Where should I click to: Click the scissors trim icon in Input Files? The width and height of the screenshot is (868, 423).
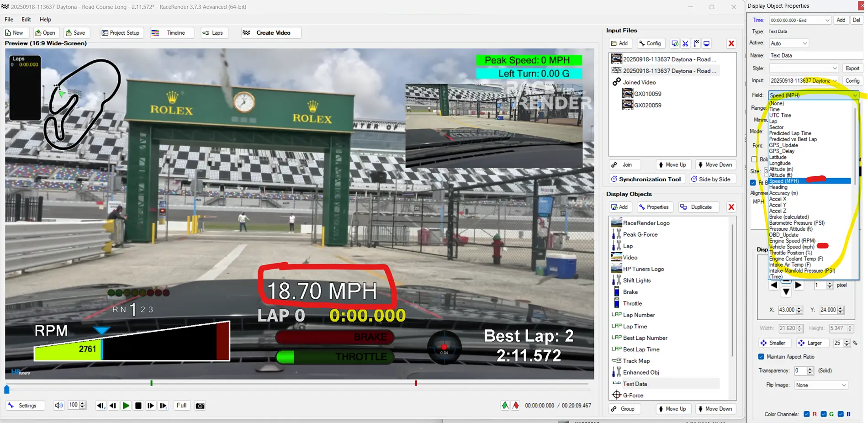[685, 43]
